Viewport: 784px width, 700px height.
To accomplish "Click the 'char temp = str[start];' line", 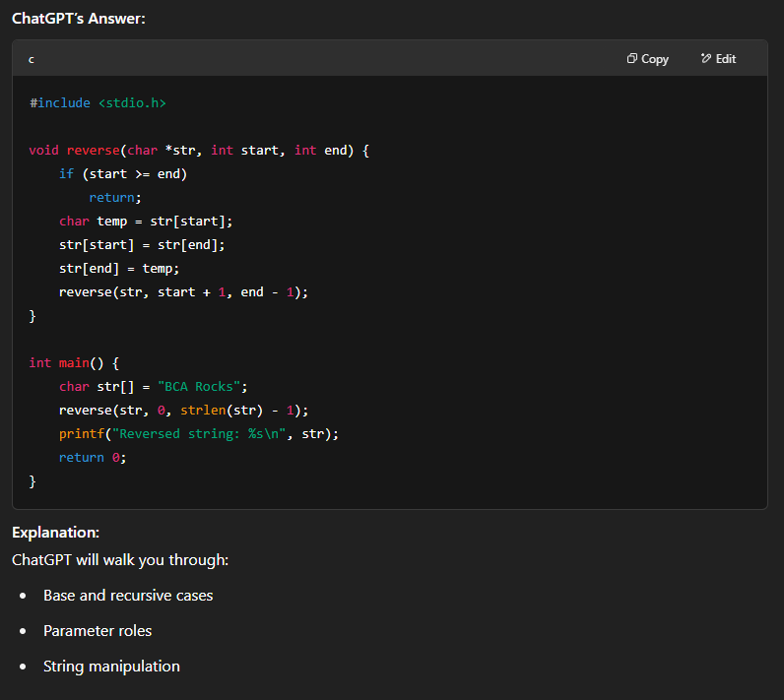I will pos(146,221).
